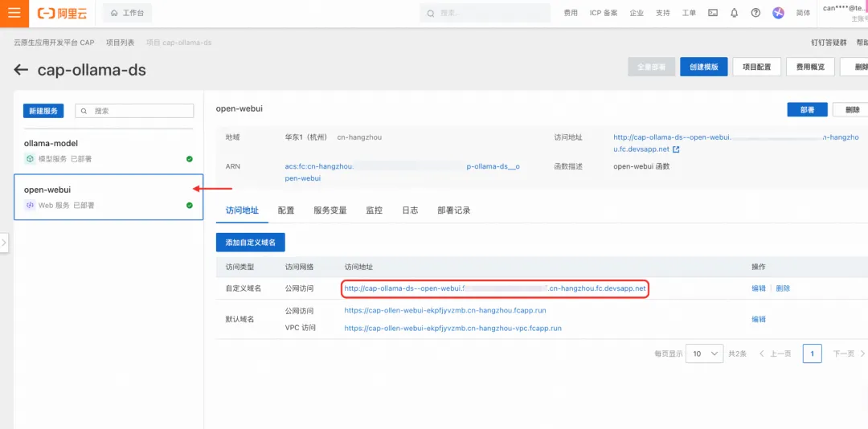Viewport: 868px width, 429px height.
Task: Open the notifications bell
Action: pos(735,13)
